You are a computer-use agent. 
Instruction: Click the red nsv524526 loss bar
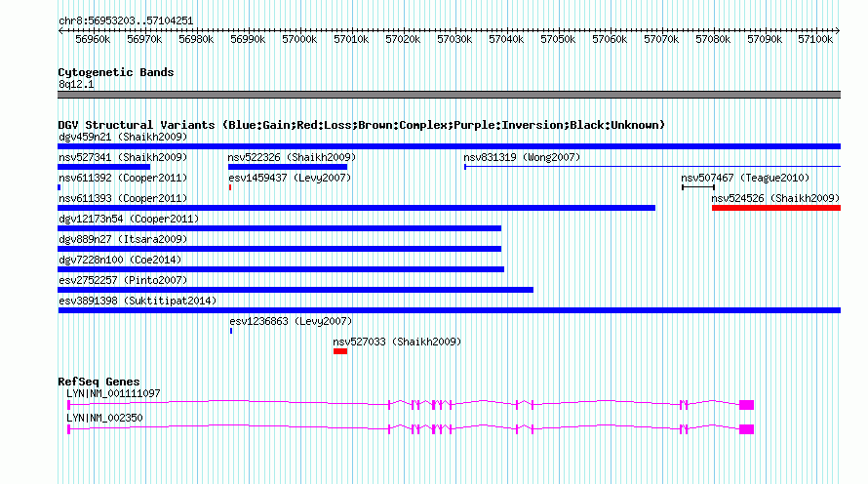pyautogui.click(x=776, y=208)
